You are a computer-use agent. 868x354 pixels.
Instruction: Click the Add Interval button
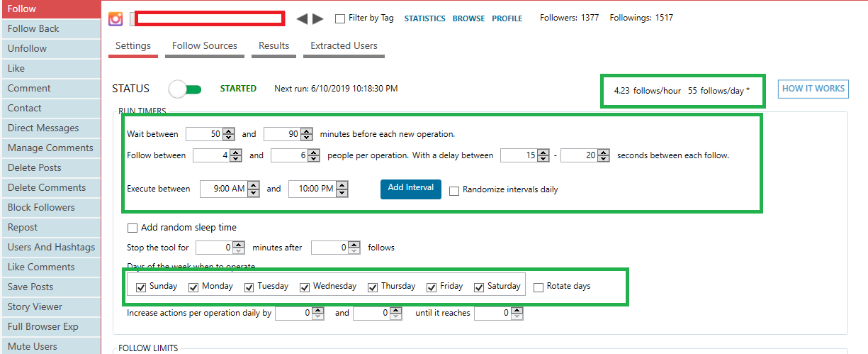pos(411,188)
